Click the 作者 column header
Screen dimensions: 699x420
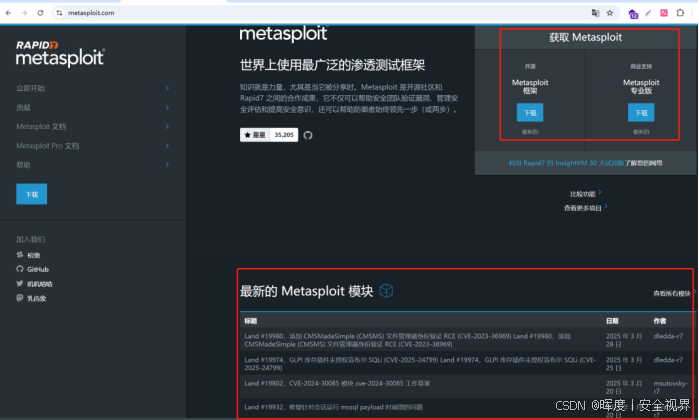[660, 321]
